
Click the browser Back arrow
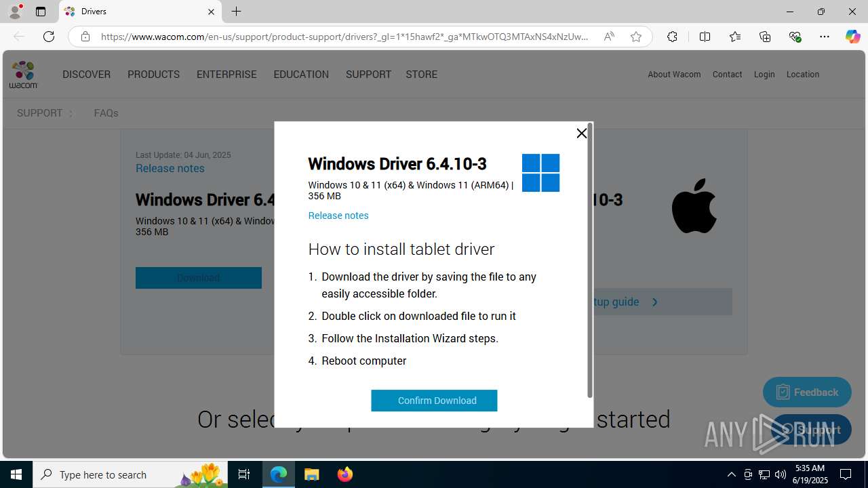(x=19, y=37)
